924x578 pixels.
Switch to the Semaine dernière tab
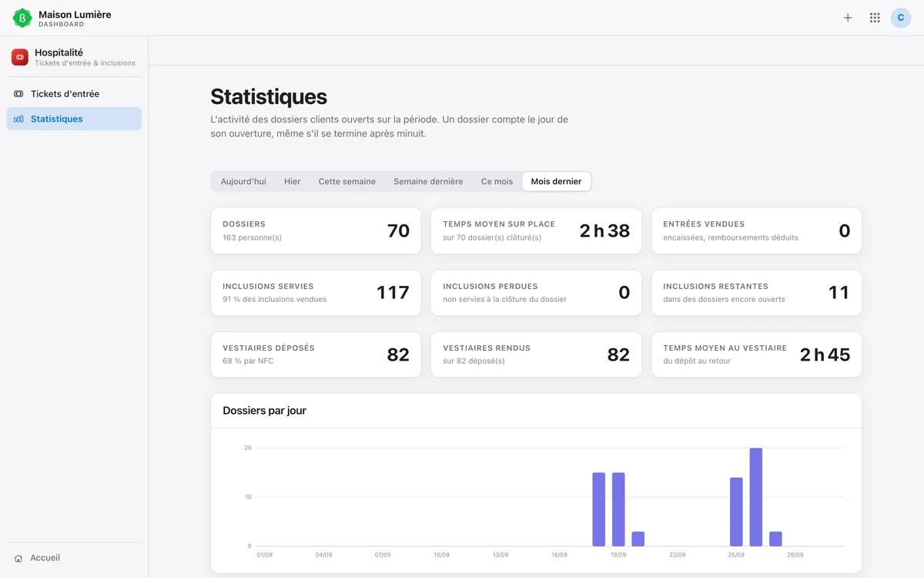point(428,182)
